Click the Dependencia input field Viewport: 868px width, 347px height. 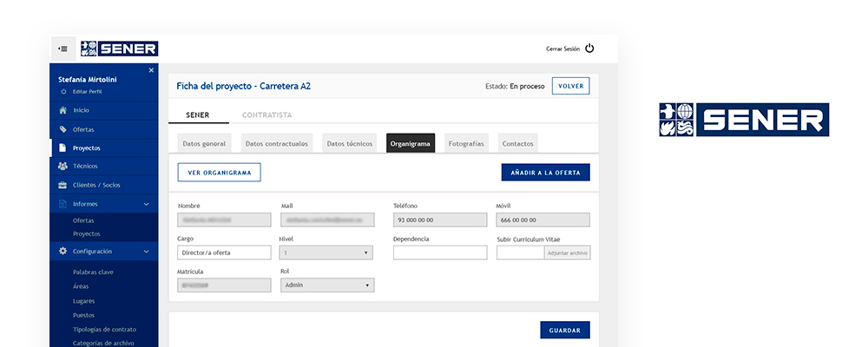(x=439, y=252)
